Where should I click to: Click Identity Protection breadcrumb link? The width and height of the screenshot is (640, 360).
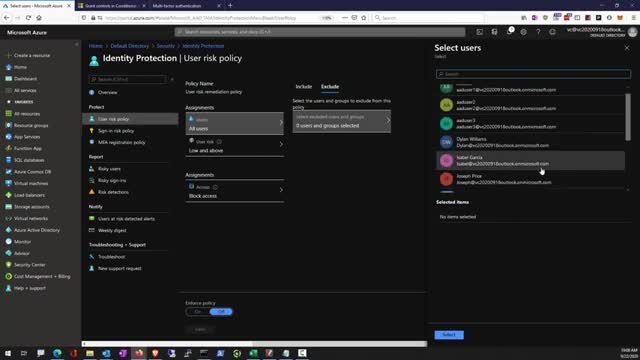(x=203, y=46)
